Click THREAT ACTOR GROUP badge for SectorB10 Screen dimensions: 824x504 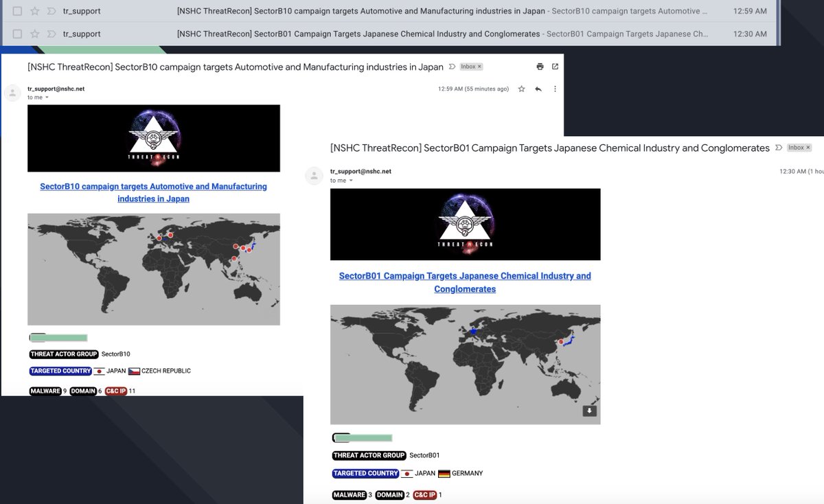[x=63, y=354]
